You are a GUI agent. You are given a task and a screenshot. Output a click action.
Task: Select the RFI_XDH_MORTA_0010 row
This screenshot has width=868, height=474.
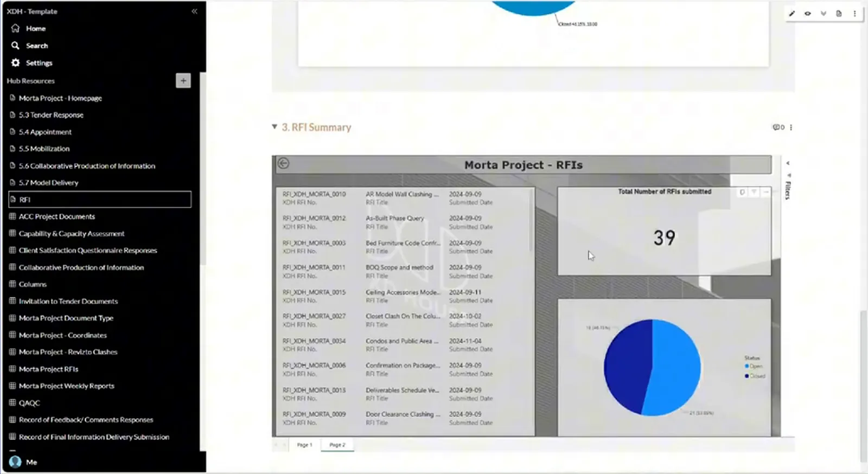coord(404,198)
